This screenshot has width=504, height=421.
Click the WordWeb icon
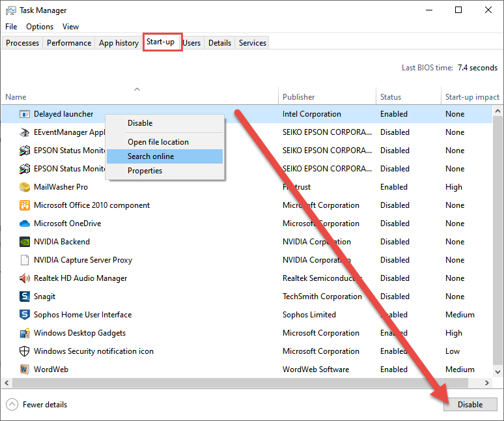pos(25,370)
